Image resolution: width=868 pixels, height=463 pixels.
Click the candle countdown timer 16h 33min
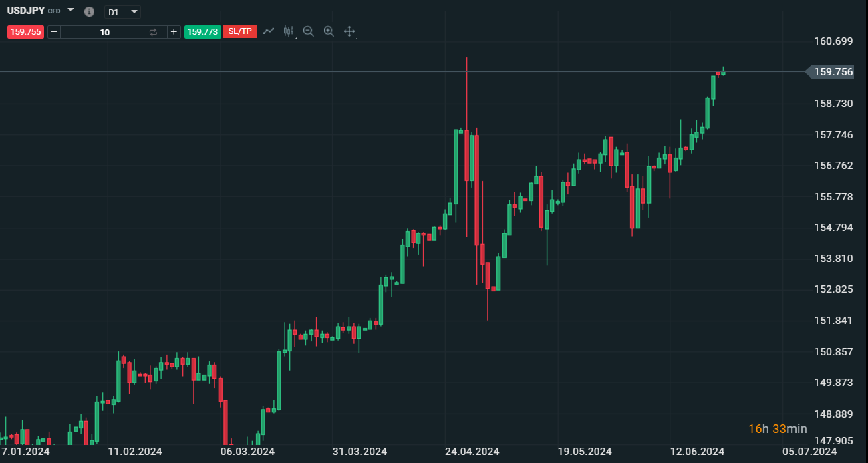tap(777, 429)
